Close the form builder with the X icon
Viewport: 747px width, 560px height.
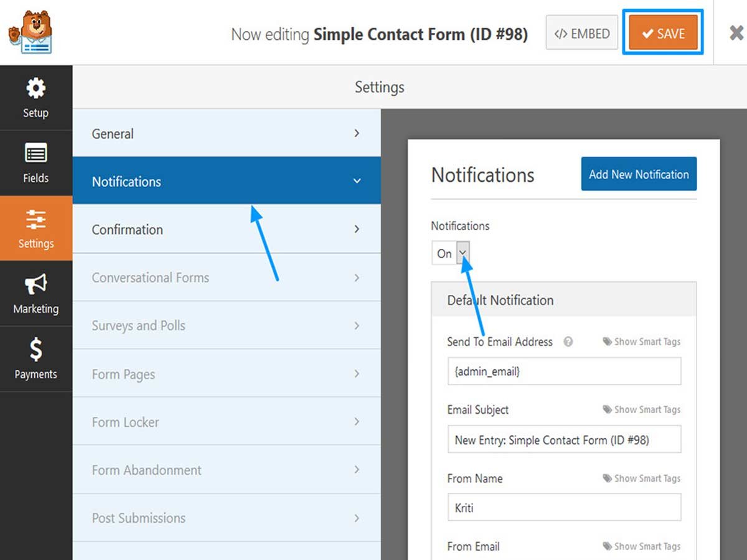pyautogui.click(x=736, y=33)
